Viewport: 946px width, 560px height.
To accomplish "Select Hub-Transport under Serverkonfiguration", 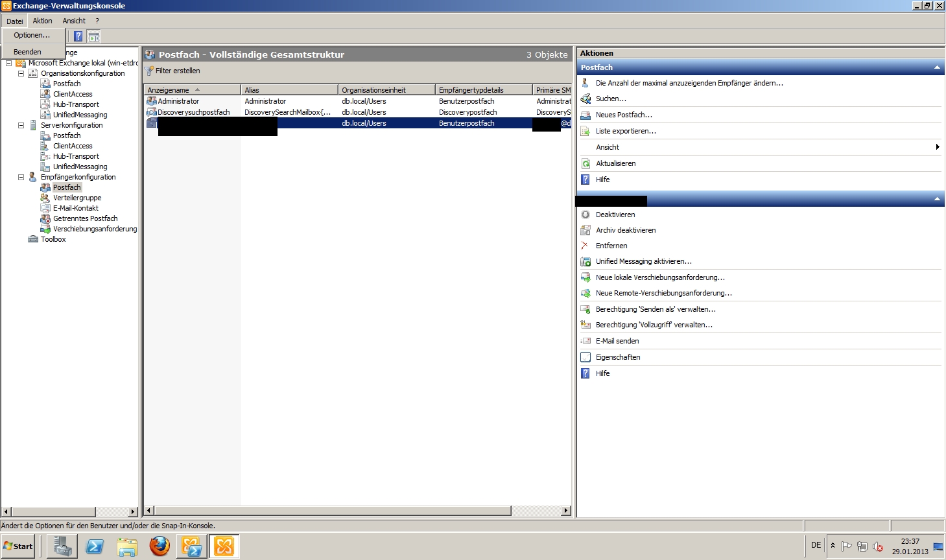I will pos(76,156).
